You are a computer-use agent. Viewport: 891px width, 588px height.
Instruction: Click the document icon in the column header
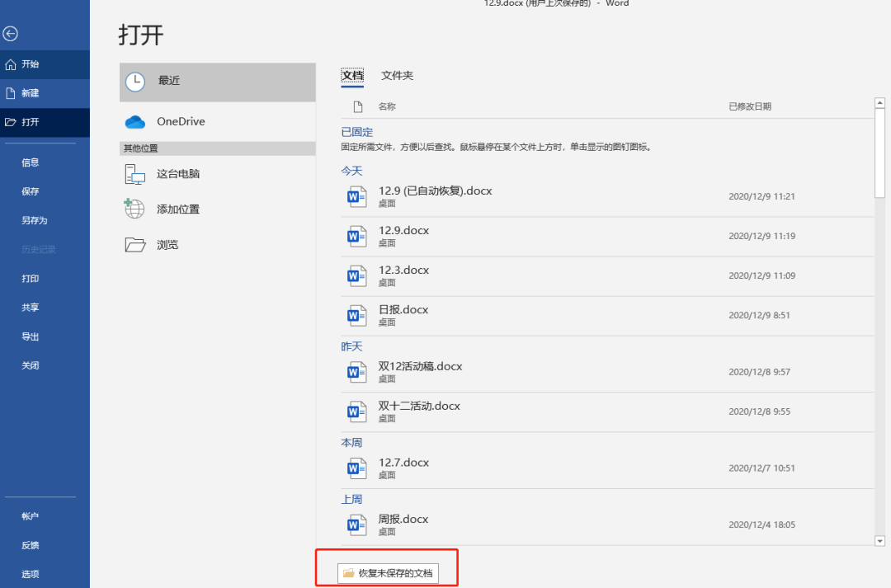(358, 107)
